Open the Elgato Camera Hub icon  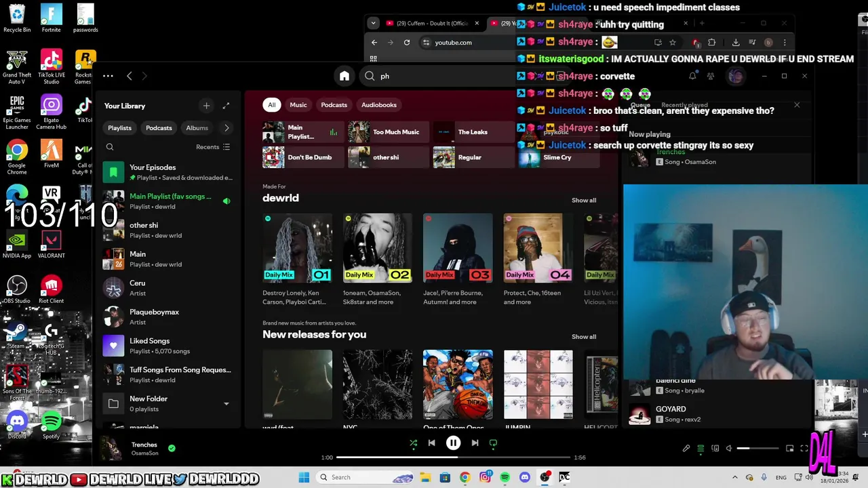52,112
